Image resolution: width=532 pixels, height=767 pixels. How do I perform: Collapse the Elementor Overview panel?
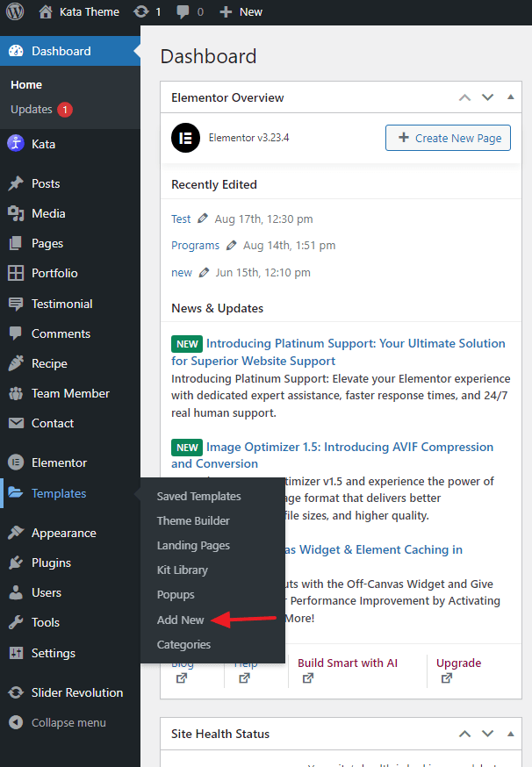pos(511,97)
